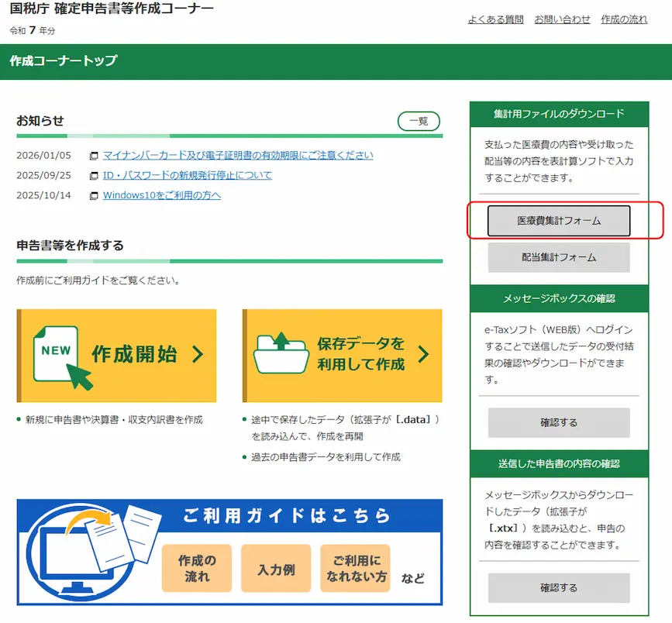Click the page icon beside the Windows10 notice
672x623 pixels.
click(x=95, y=196)
